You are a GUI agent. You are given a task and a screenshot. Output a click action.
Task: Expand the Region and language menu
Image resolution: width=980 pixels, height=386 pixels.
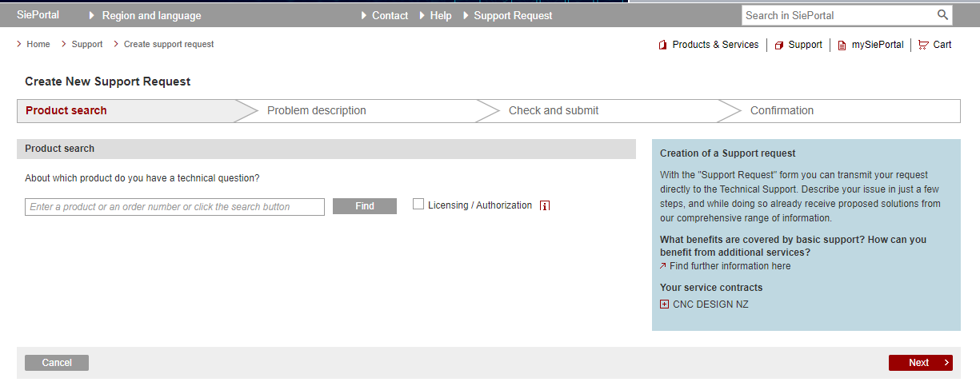[x=151, y=16]
